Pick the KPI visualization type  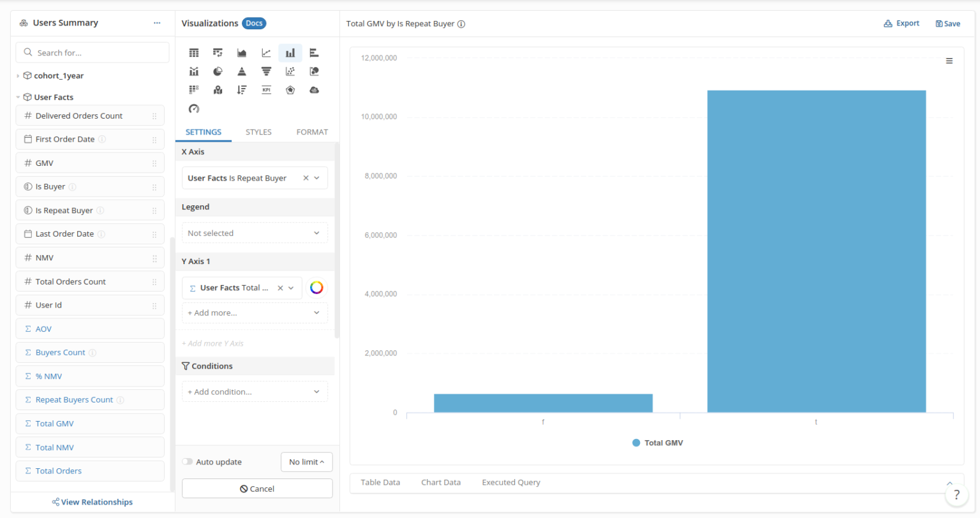pos(266,90)
